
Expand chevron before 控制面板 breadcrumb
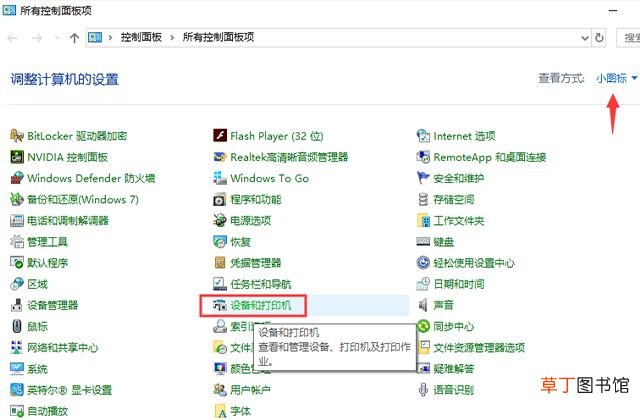110,38
